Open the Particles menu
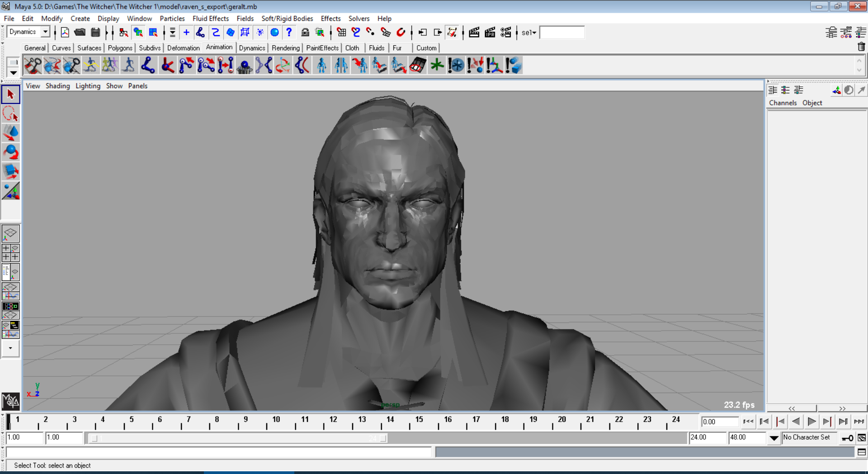Screen dimensions: 868x474 click(x=172, y=19)
